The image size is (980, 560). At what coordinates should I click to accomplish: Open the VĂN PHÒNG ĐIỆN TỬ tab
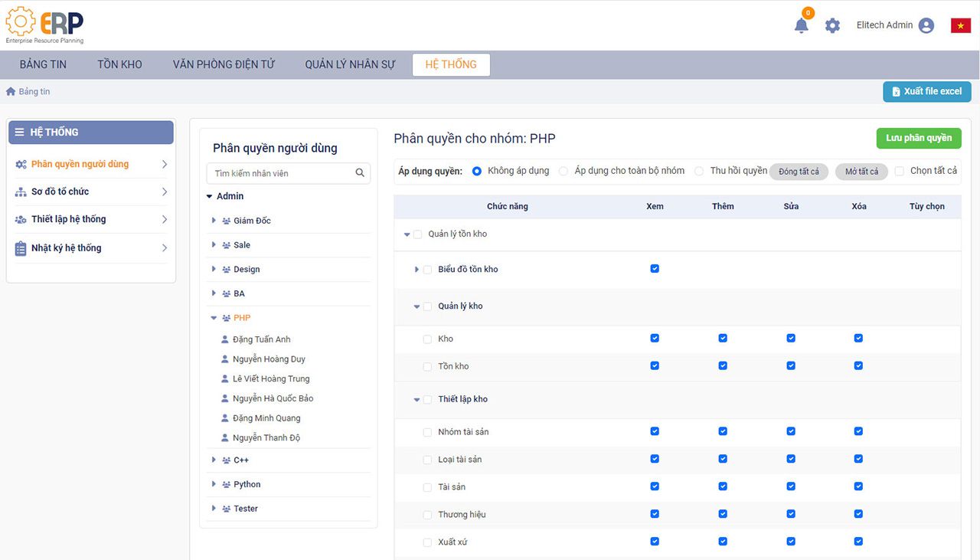pyautogui.click(x=224, y=64)
